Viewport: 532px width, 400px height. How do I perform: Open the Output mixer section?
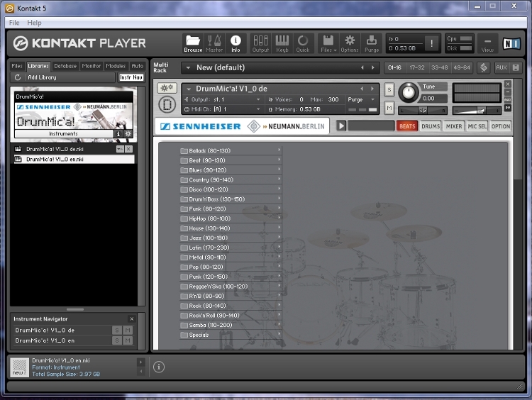[260, 43]
